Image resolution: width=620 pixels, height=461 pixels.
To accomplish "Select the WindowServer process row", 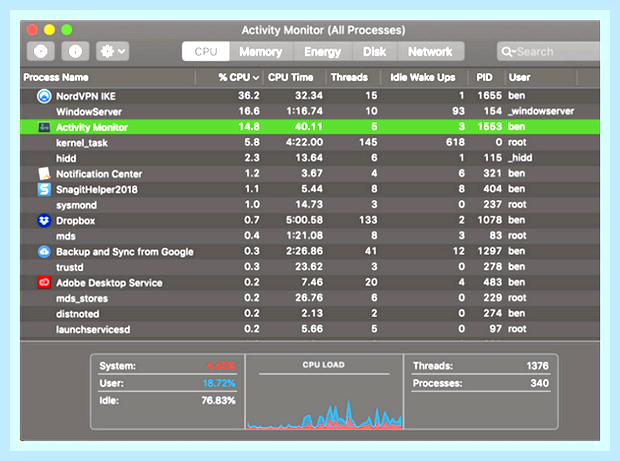I will (310, 111).
